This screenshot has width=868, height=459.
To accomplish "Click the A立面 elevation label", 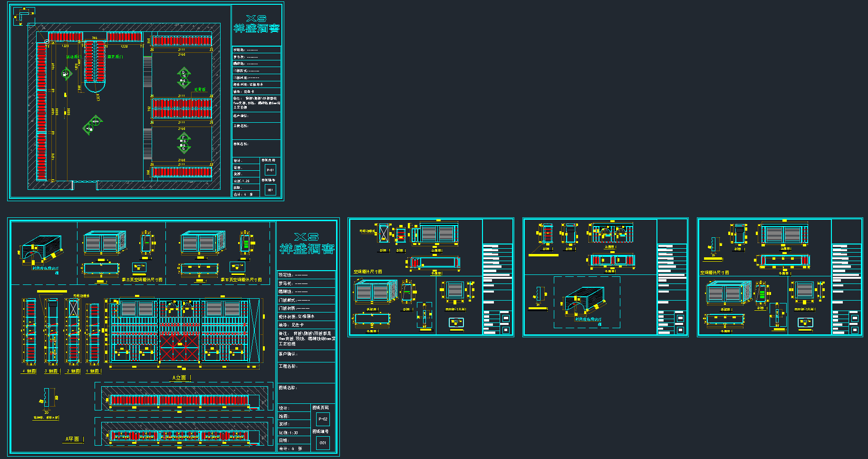I will tap(179, 378).
